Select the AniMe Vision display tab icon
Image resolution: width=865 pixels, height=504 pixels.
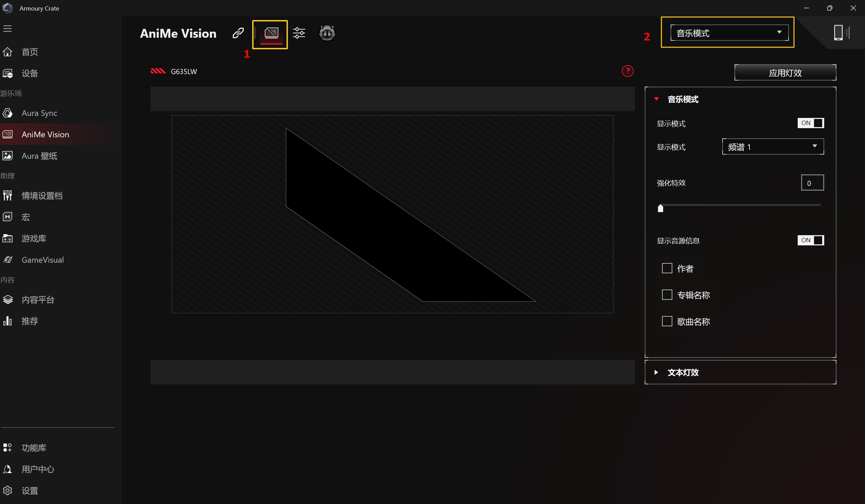pos(271,33)
